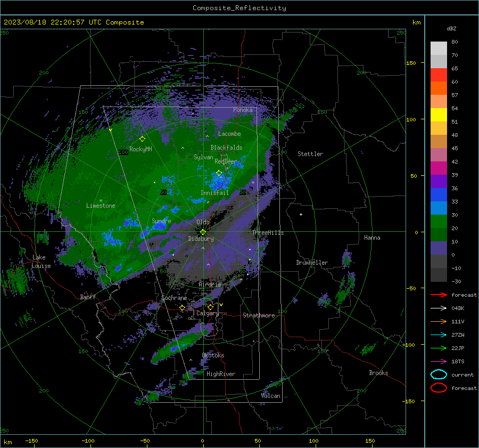Image resolution: width=479 pixels, height=448 pixels.
Task: Click the cyan 27ZW arrow icon
Action: [x=439, y=335]
